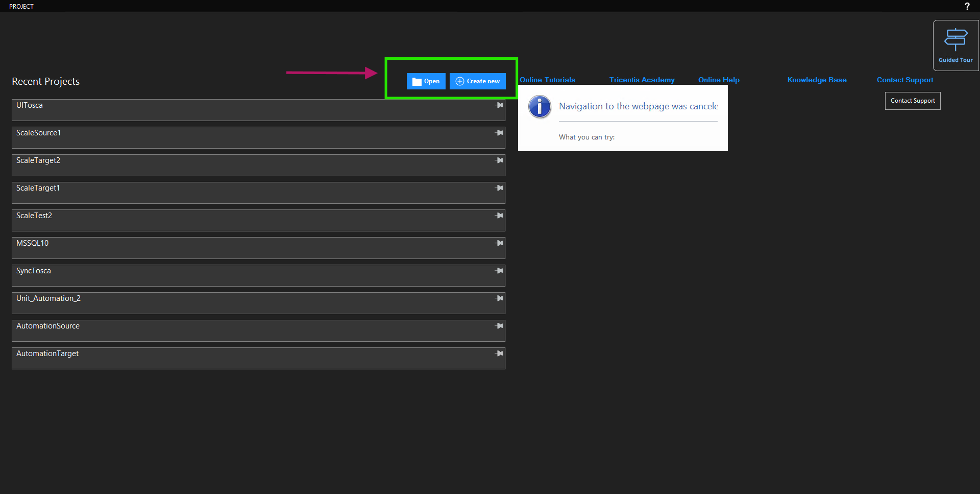
Task: Pin the ScaleSource1 project
Action: pos(499,133)
